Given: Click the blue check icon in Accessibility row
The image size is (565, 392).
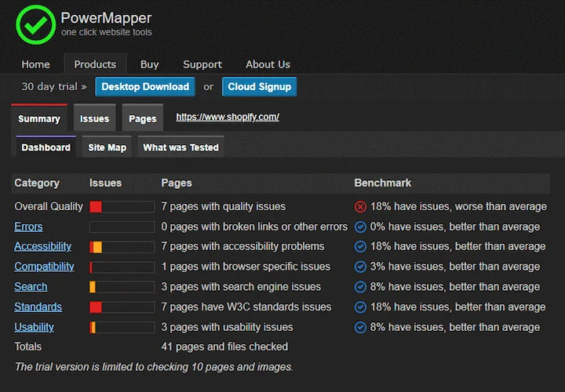Looking at the screenshot, I should pos(360,247).
